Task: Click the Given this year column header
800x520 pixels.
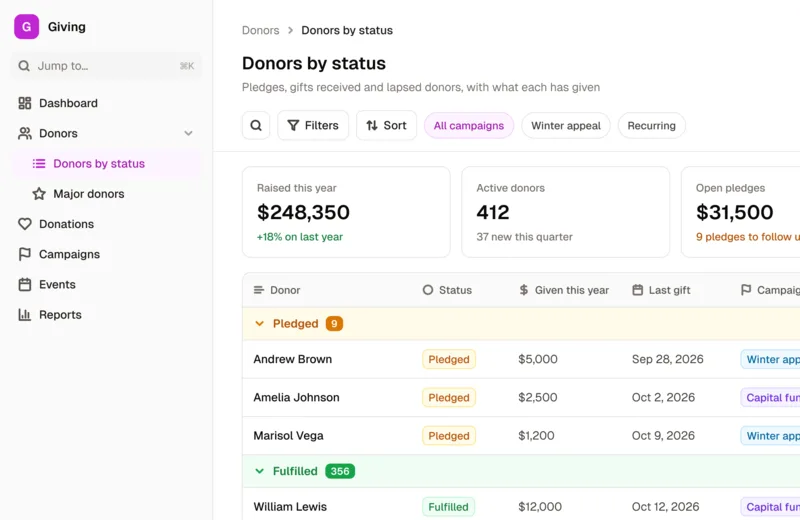Action: coord(564,290)
